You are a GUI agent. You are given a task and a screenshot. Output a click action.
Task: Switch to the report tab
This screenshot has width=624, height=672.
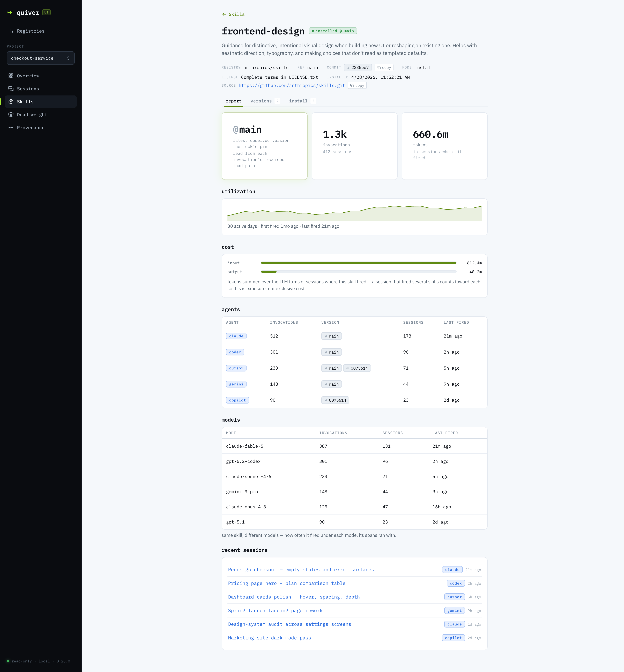coord(234,101)
